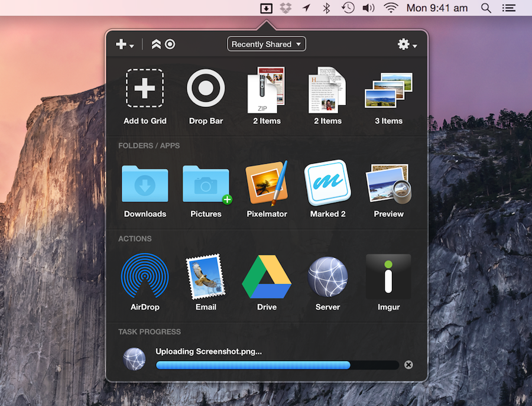Click the Drop Bar label
This screenshot has width=532, height=406.
pyautogui.click(x=206, y=121)
